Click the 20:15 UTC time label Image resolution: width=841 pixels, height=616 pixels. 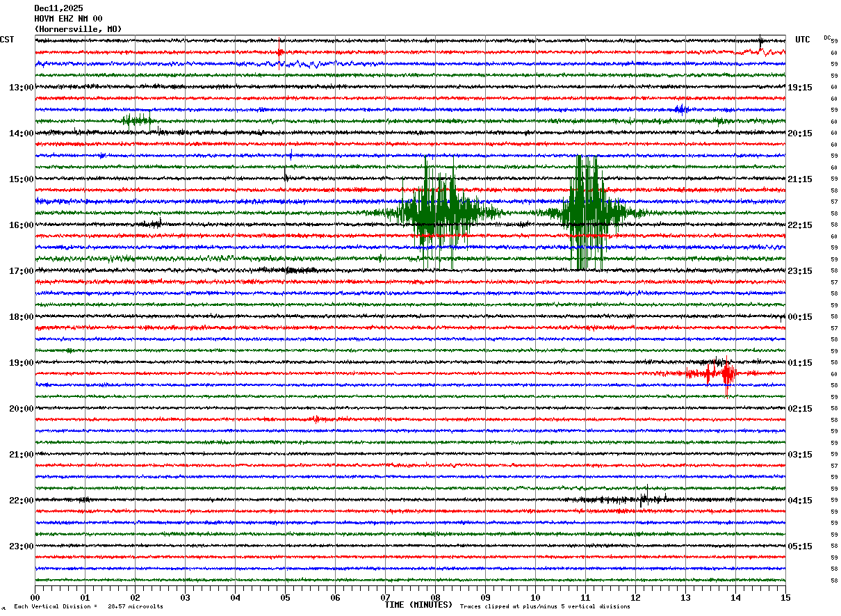coord(800,133)
